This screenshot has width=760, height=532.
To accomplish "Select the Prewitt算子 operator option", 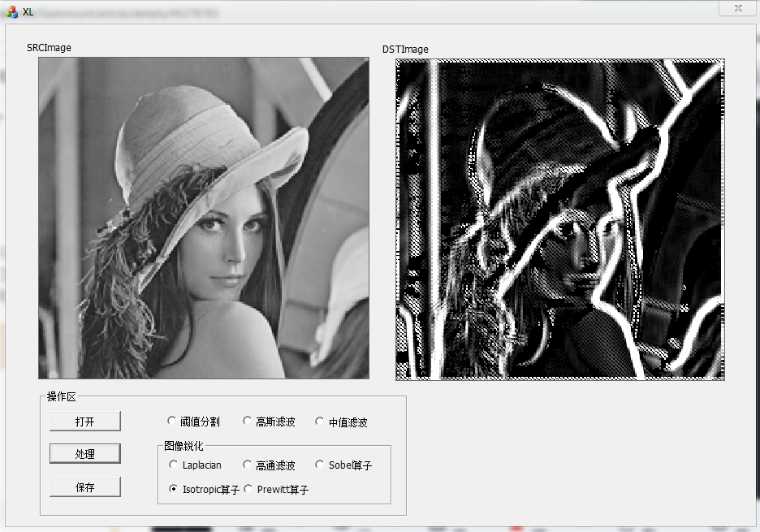I will point(248,489).
